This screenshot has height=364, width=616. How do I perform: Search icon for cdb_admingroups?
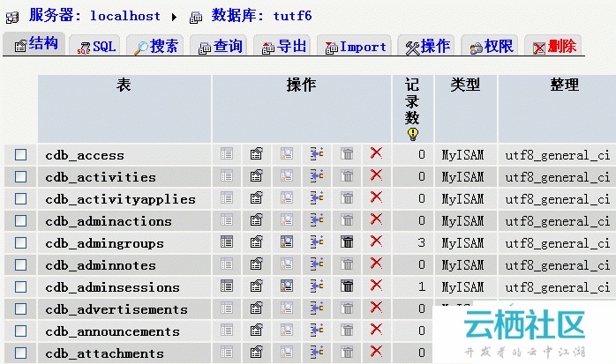[287, 241]
